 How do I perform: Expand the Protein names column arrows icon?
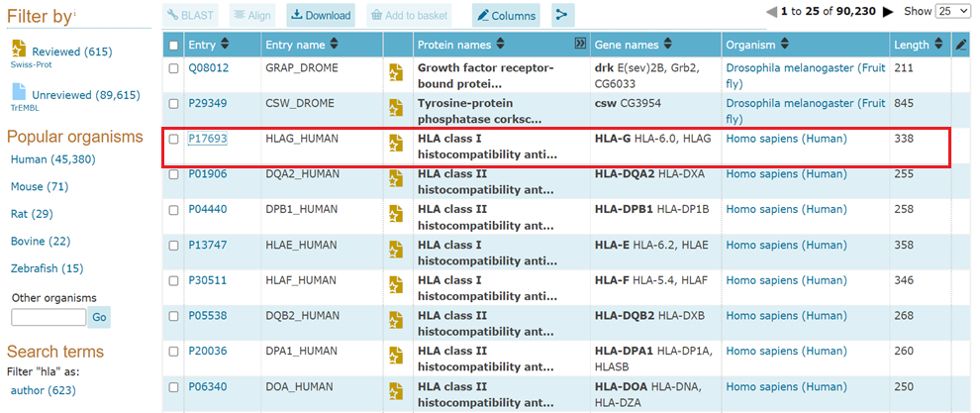[580, 45]
